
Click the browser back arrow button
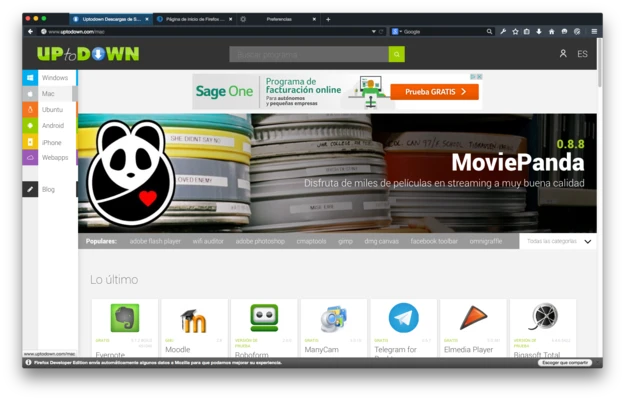31,31
